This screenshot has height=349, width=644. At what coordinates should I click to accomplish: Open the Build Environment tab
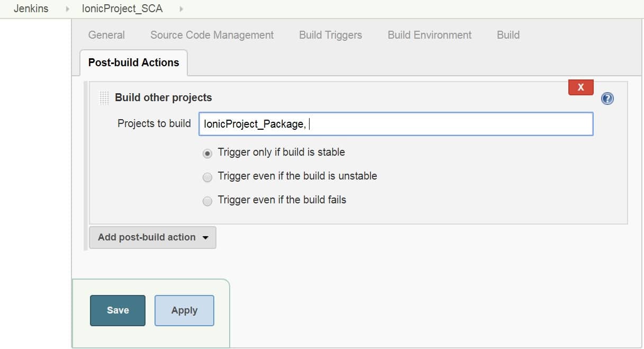[429, 35]
